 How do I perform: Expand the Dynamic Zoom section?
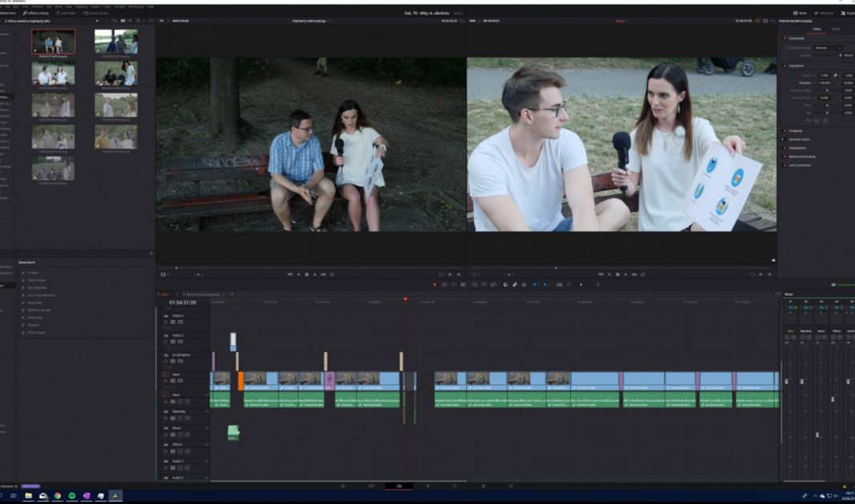coord(800,139)
